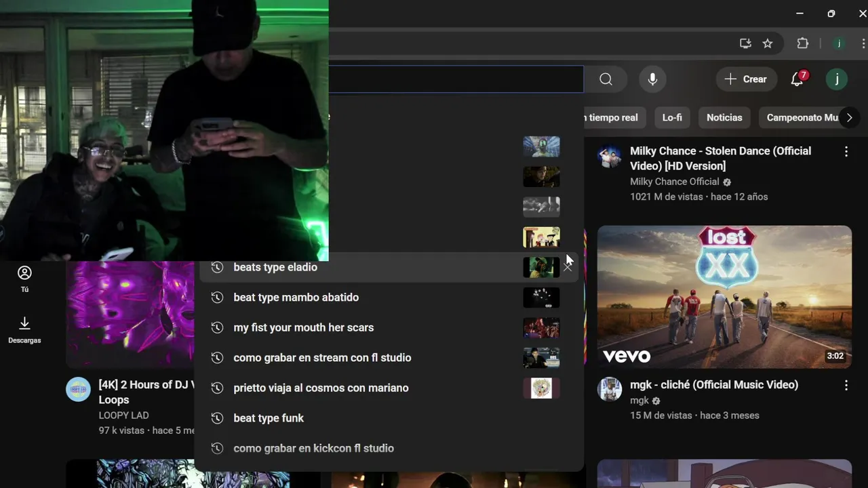Screen dimensions: 868x488
Task: Bookmark this page with the star icon
Action: click(x=768, y=43)
